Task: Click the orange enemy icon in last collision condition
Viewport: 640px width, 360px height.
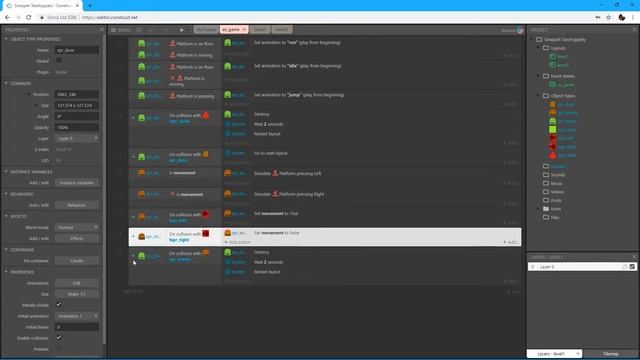Action: click(x=206, y=253)
